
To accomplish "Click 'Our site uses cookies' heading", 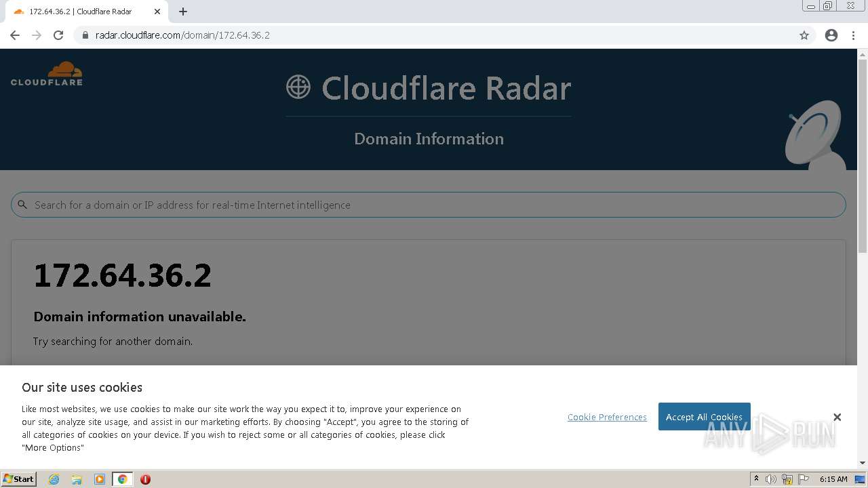I will coord(82,388).
